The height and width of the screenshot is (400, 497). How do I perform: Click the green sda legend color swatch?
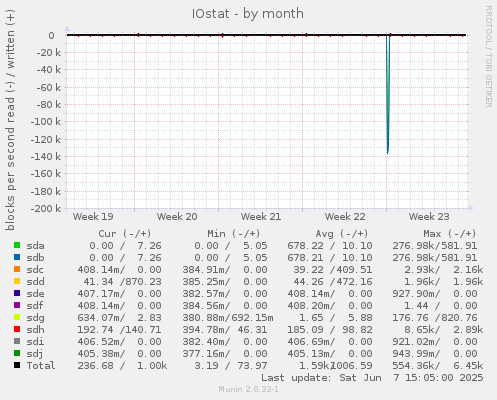tap(17, 245)
